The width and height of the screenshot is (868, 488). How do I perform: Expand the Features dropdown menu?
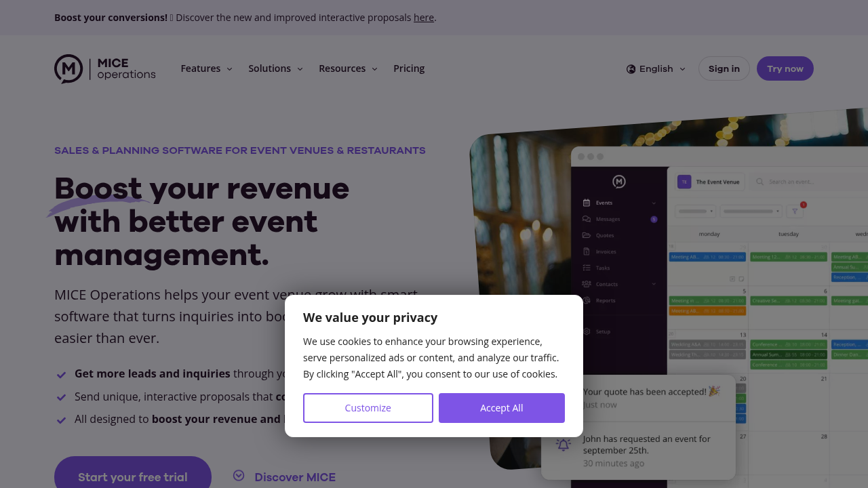(x=207, y=68)
